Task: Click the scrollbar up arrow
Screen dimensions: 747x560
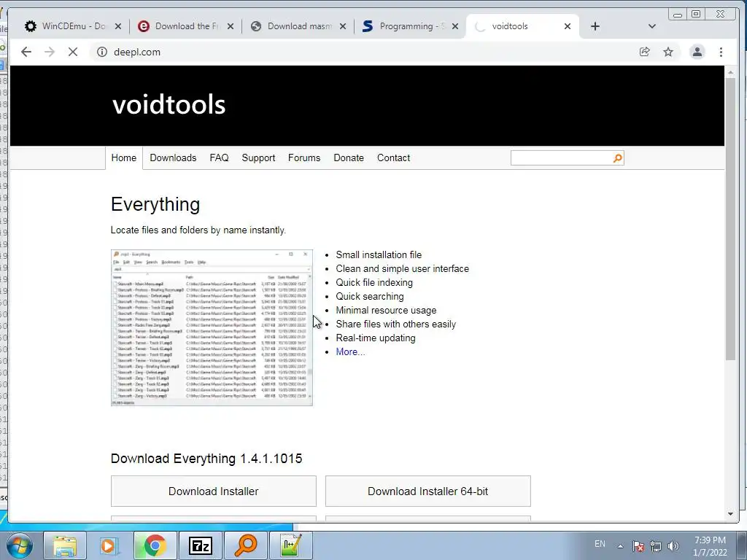Action: (x=730, y=72)
